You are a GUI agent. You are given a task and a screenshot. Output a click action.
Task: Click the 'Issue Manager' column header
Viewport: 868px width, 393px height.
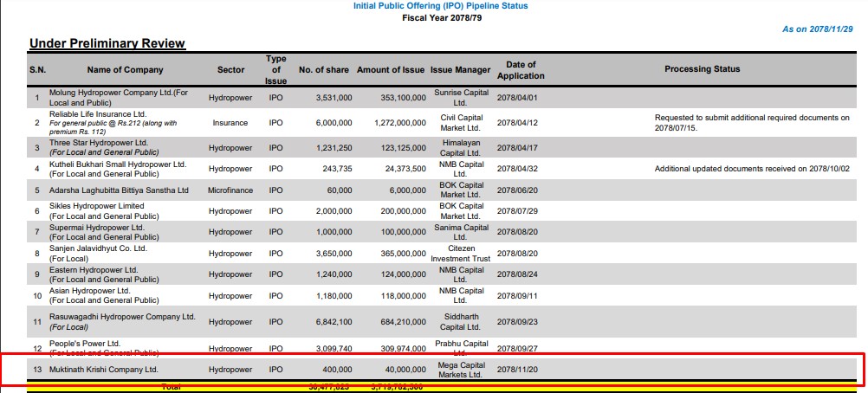tap(461, 69)
